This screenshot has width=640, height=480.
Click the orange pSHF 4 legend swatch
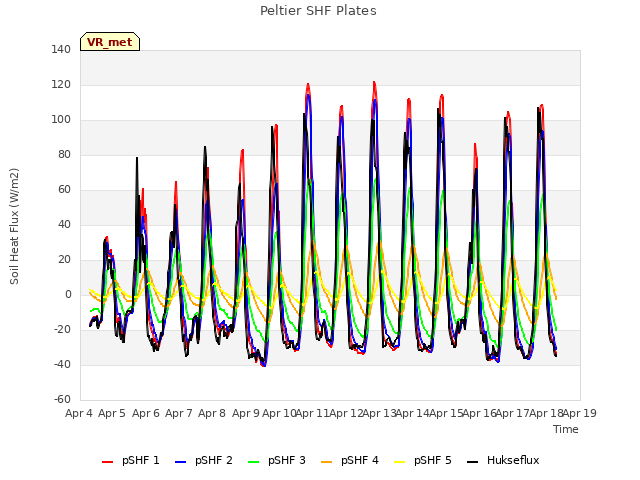327,462
